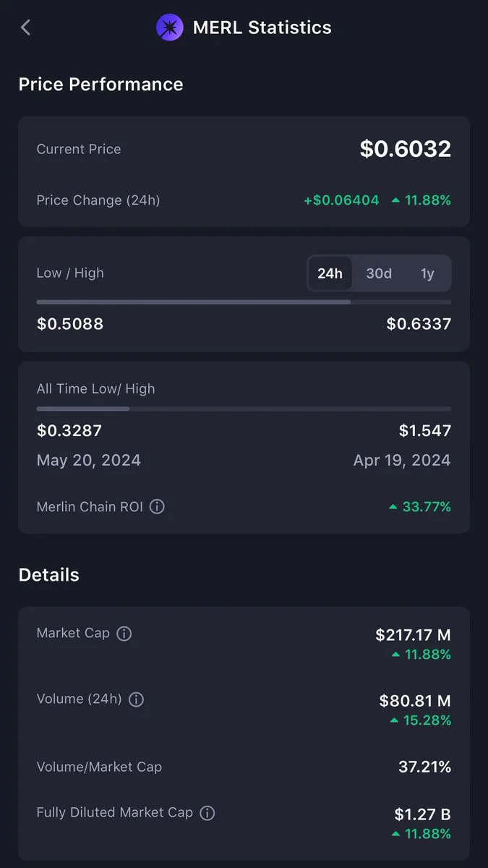
Task: Tap the $0.6032 current price value
Action: 406,149
